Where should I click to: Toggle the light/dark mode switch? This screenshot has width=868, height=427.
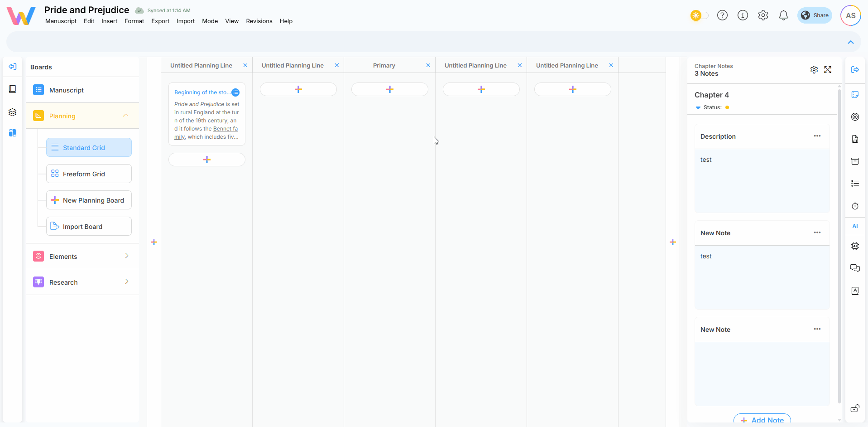(699, 15)
